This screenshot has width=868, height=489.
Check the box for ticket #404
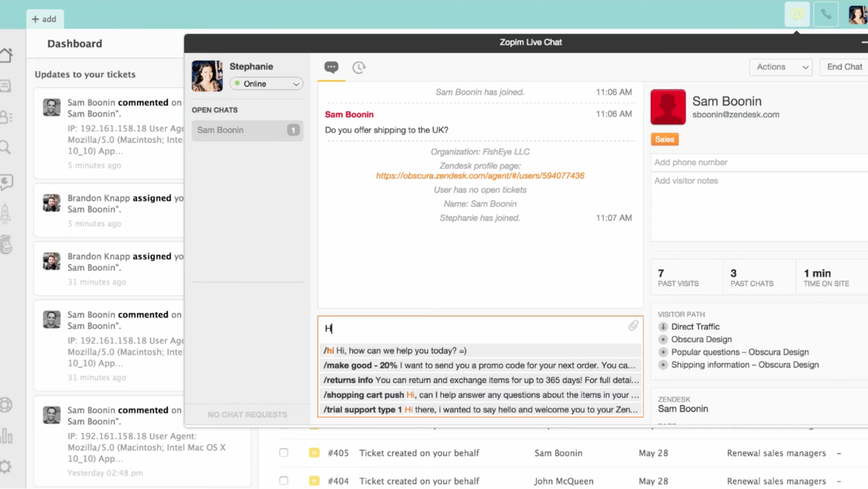coord(284,481)
